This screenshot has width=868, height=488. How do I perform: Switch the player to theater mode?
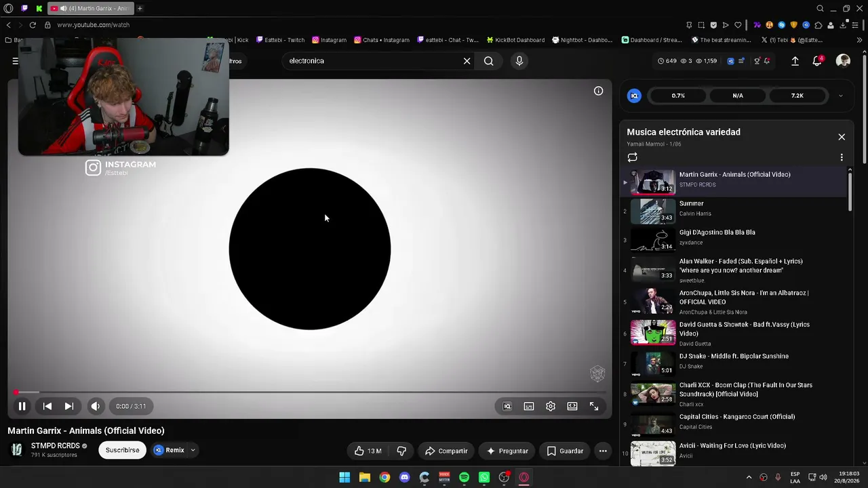[x=572, y=406]
